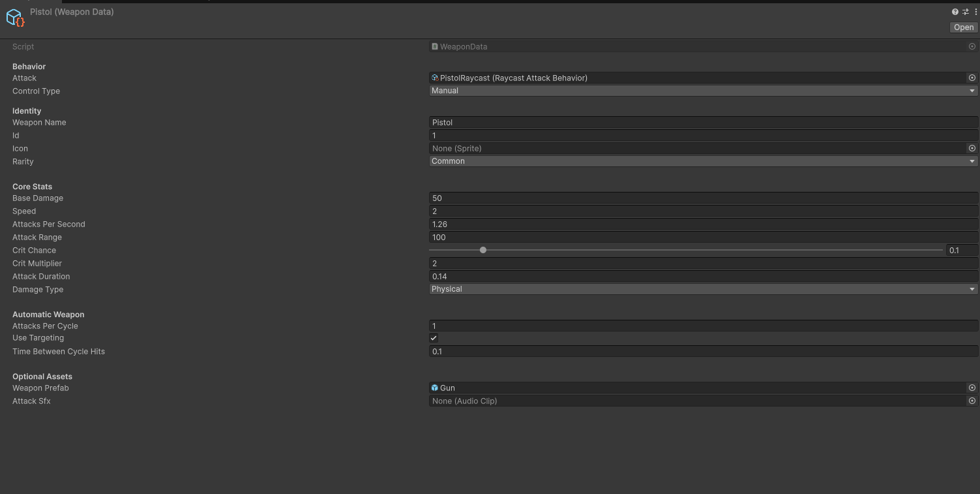Open the Inspector three-dot context menu
980x494 pixels.
tap(975, 12)
